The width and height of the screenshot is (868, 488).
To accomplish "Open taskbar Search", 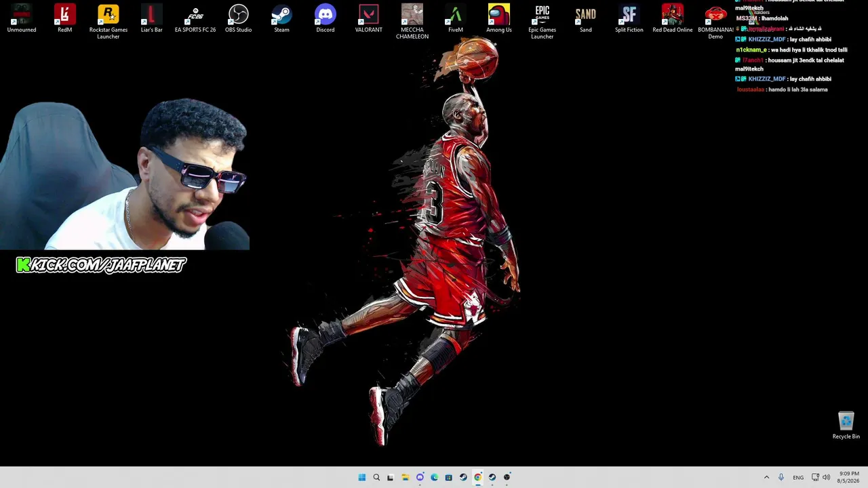I will coord(376,477).
